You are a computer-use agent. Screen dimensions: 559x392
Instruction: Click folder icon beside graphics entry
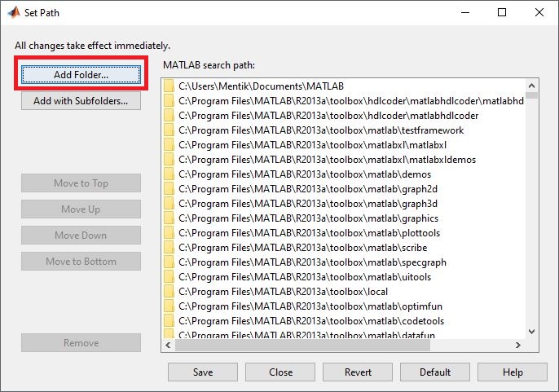point(169,218)
